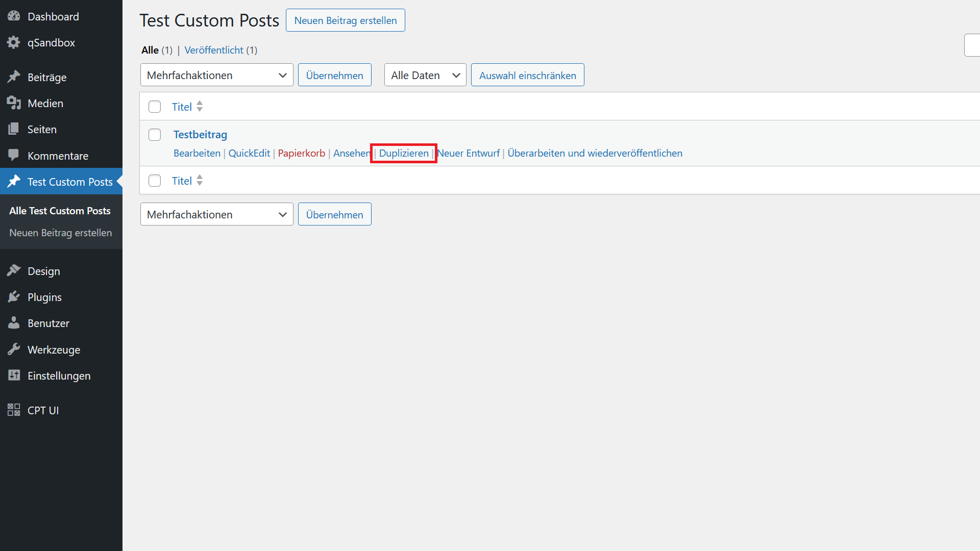Click the Werkzeuge wrench icon
The image size is (980, 551).
[14, 349]
